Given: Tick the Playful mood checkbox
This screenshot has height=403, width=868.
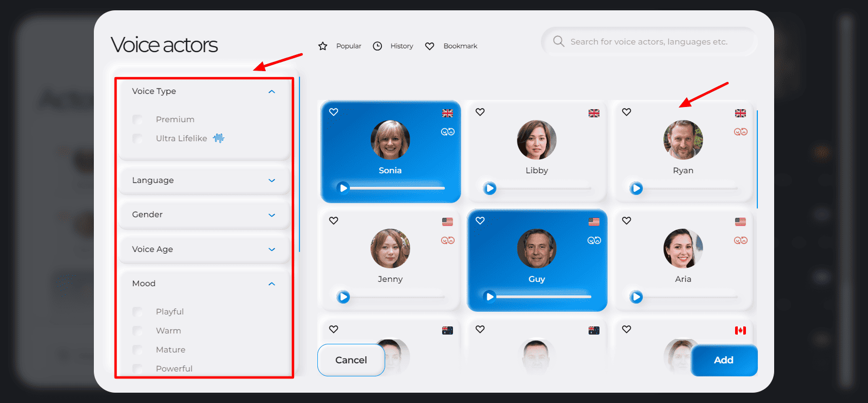Looking at the screenshot, I should [138, 312].
